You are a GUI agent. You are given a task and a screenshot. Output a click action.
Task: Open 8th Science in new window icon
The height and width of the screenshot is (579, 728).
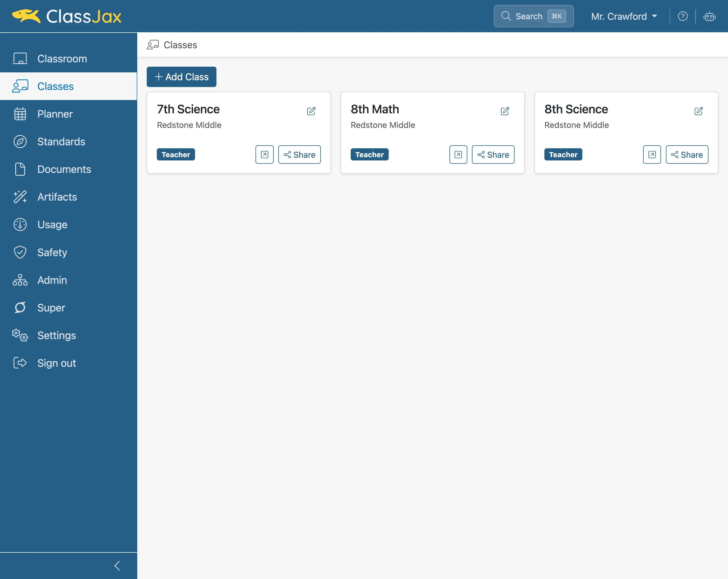(x=652, y=155)
